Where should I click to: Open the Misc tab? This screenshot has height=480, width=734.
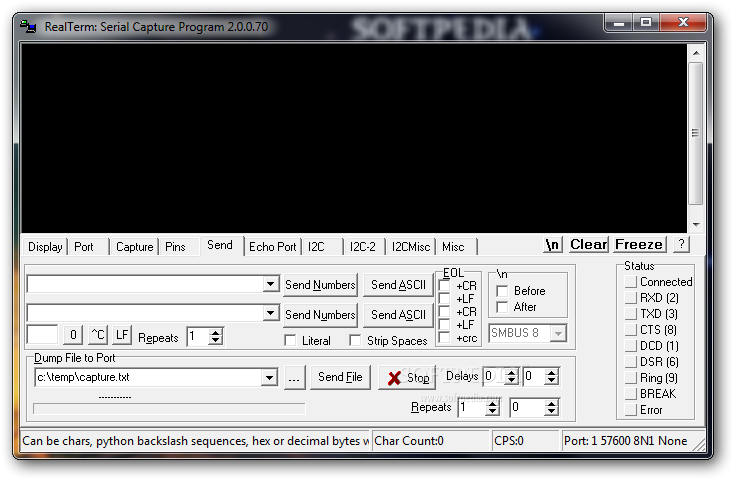453,247
